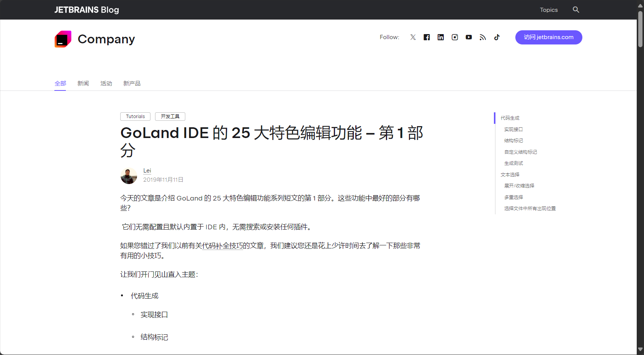Jump to 实现接口 in sidebar contents

tap(513, 130)
